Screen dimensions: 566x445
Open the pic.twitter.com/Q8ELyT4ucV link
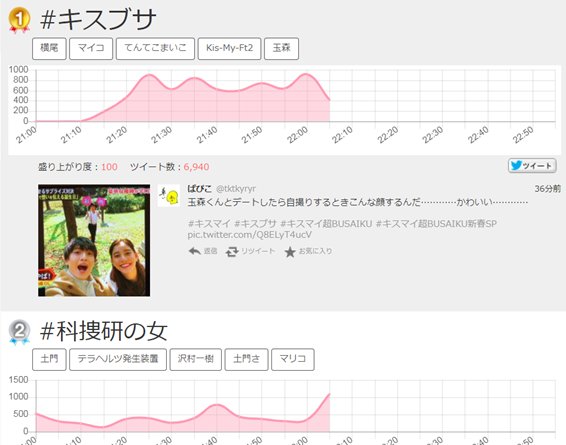click(249, 235)
